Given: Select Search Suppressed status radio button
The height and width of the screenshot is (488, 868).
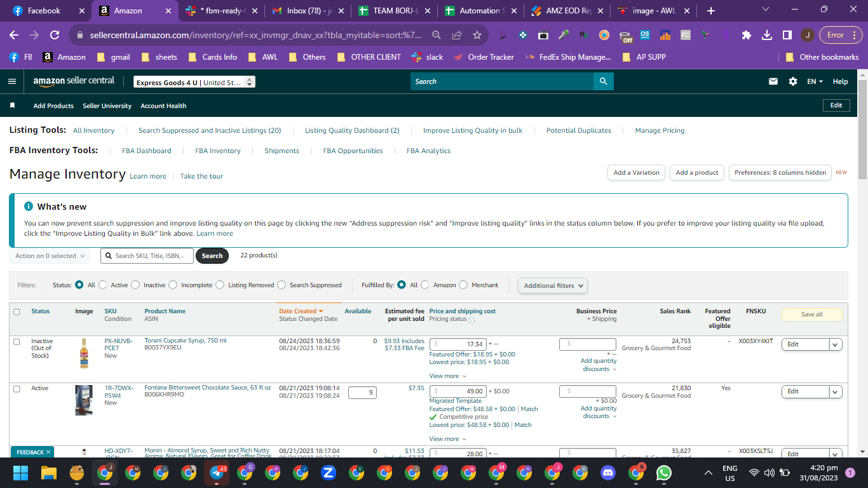Looking at the screenshot, I should click(x=281, y=285).
